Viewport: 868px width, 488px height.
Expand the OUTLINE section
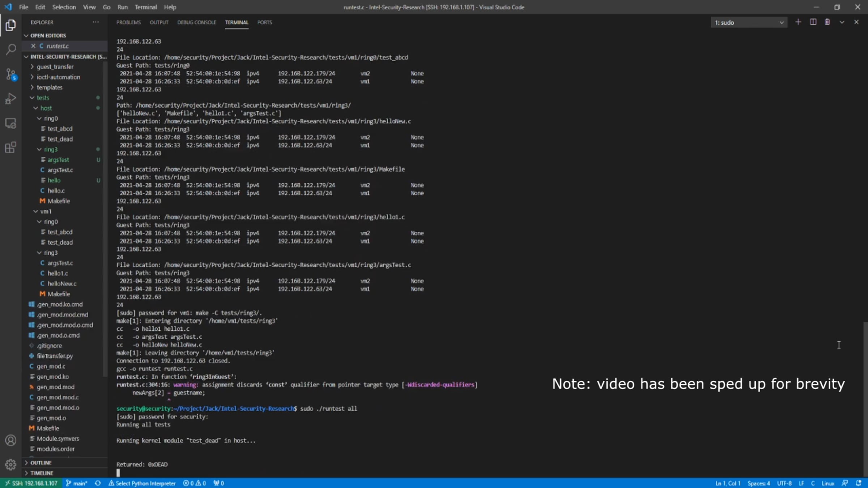[x=41, y=463]
